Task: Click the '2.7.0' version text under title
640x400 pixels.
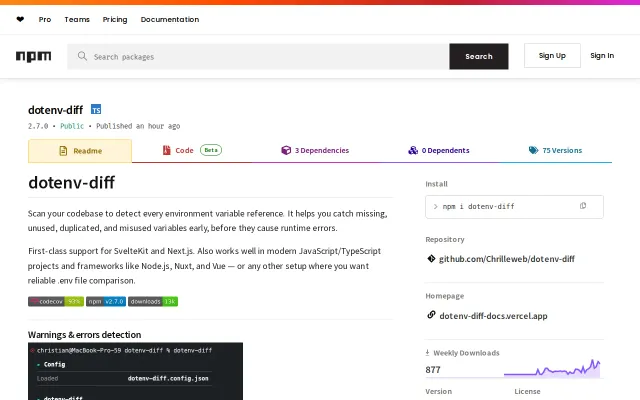Action: point(38,126)
